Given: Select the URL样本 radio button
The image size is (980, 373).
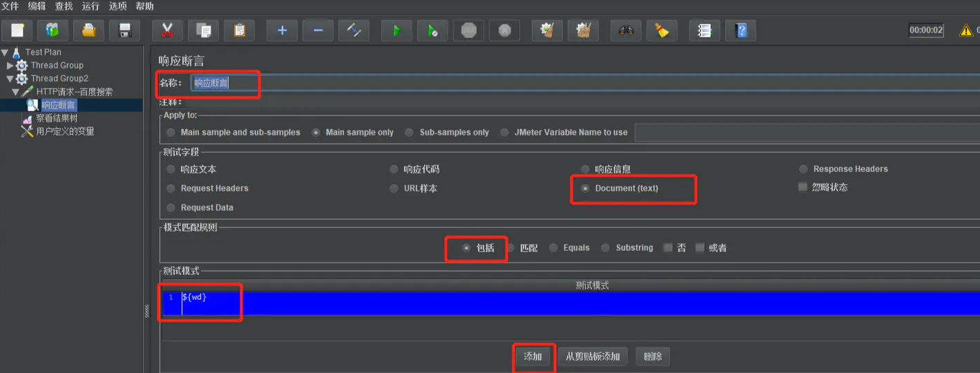Looking at the screenshot, I should click(x=394, y=189).
